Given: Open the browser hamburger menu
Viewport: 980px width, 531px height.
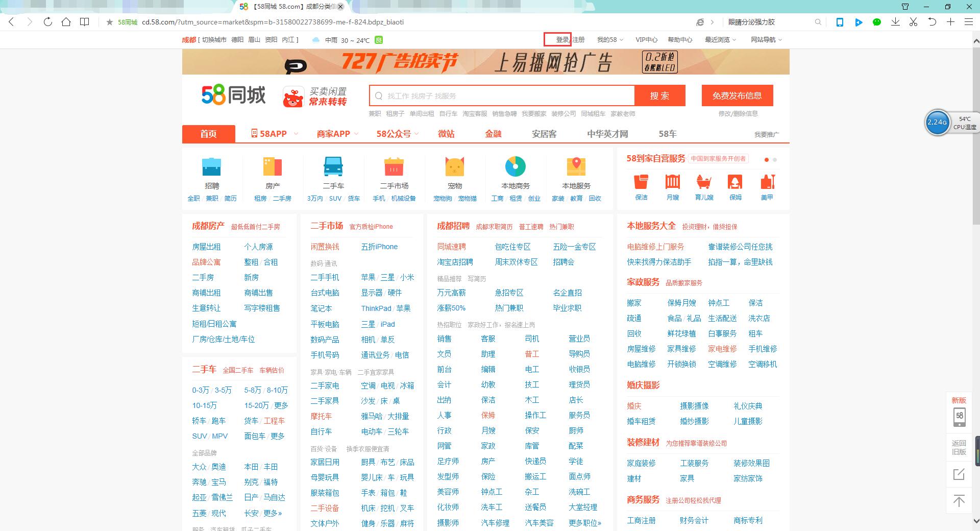Looking at the screenshot, I should pyautogui.click(x=968, y=22).
